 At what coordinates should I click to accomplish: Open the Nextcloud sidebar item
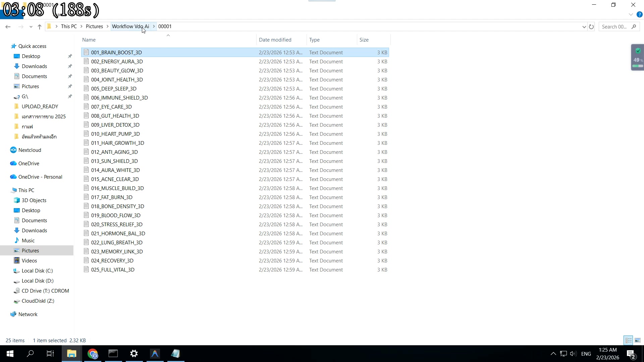point(30,150)
